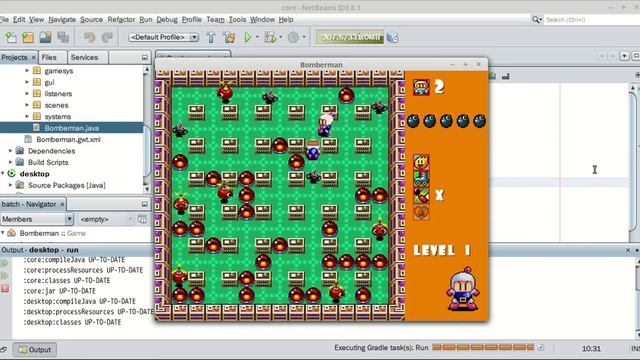Click the Navigator filter icon beside empty field

point(142,220)
